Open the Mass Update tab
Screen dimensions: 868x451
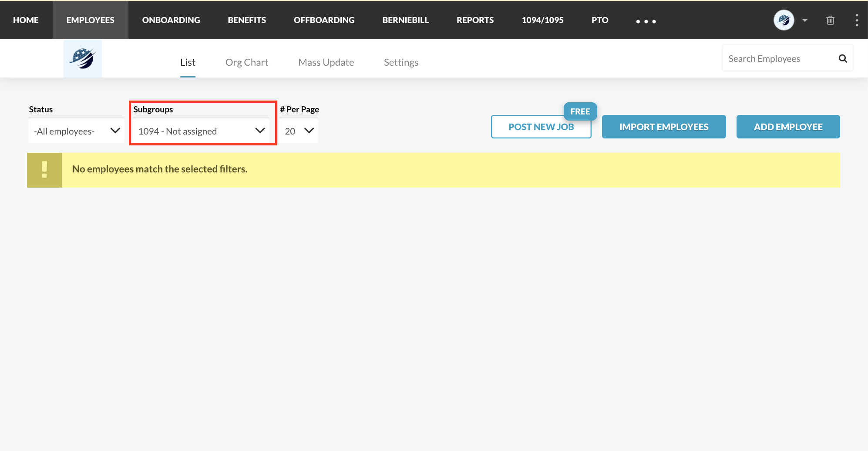pos(326,62)
